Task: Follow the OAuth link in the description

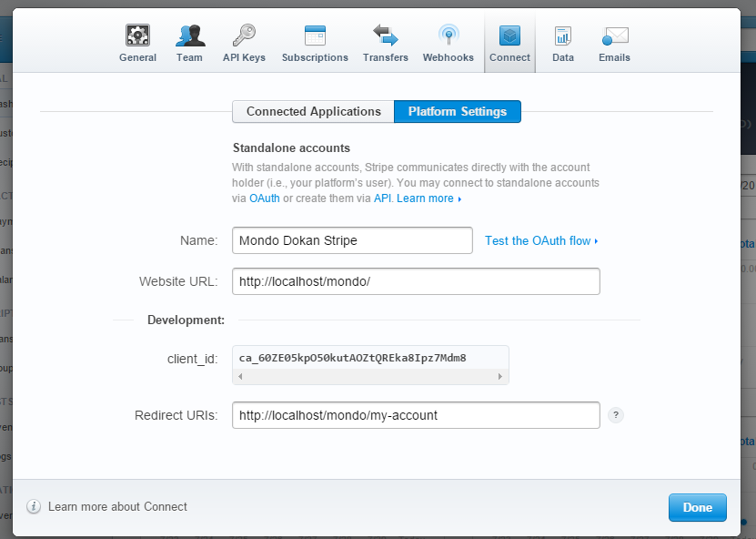Action: (x=264, y=198)
